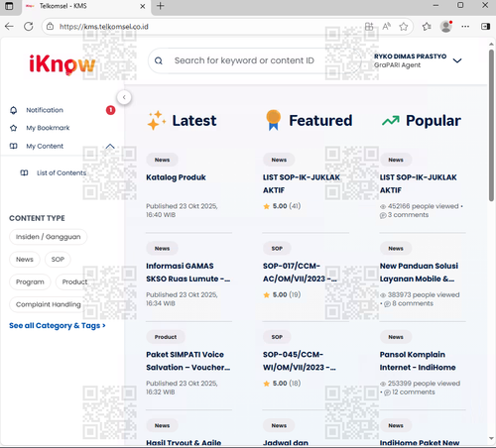496x448 pixels.
Task: Click the split screen icon in address bar
Action: click(369, 27)
